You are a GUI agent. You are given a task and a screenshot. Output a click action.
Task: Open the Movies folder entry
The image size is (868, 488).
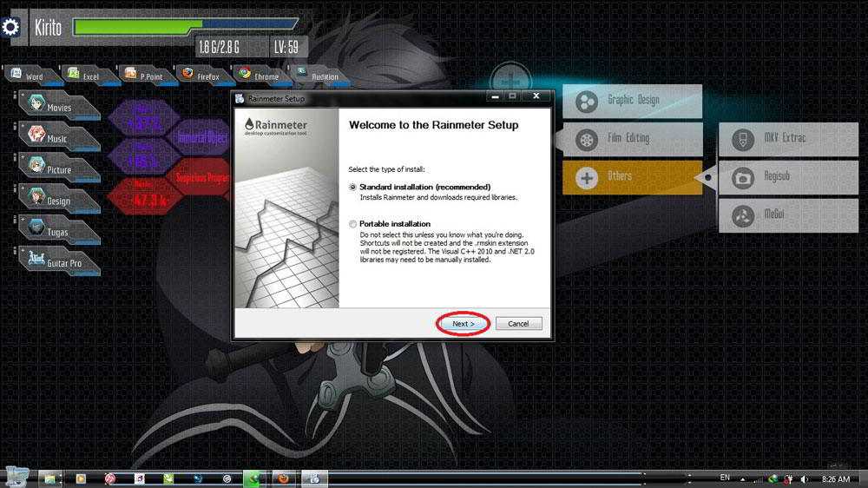coord(56,108)
